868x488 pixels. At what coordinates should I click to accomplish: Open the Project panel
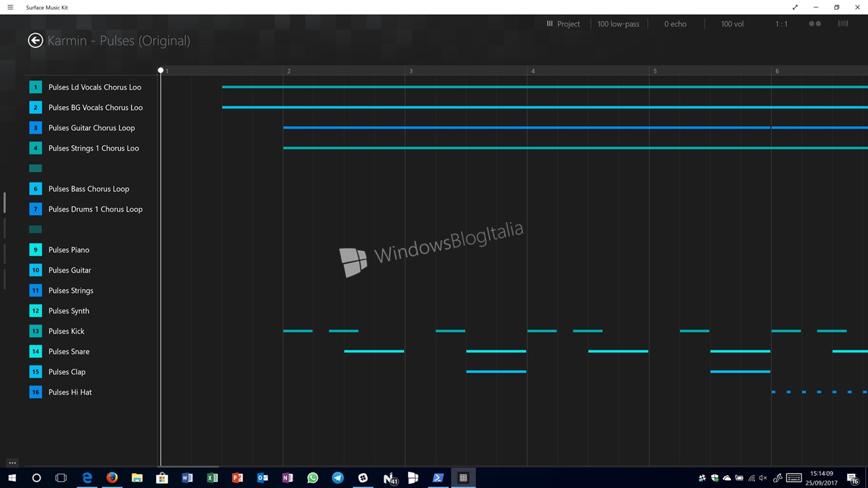point(564,24)
